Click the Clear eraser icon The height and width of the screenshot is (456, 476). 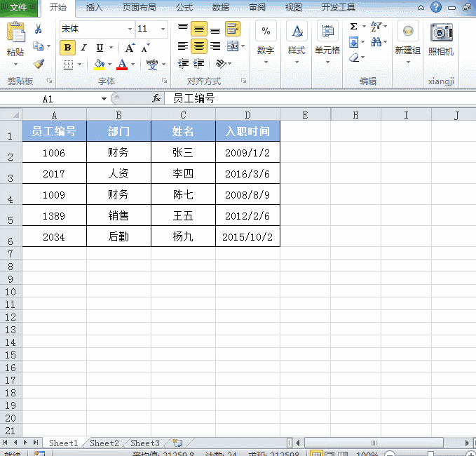click(x=353, y=58)
